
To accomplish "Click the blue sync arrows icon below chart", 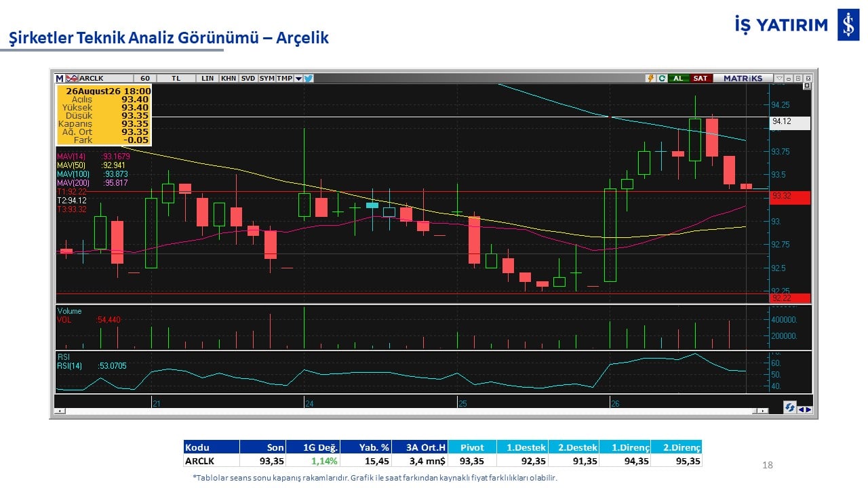I will [x=789, y=408].
